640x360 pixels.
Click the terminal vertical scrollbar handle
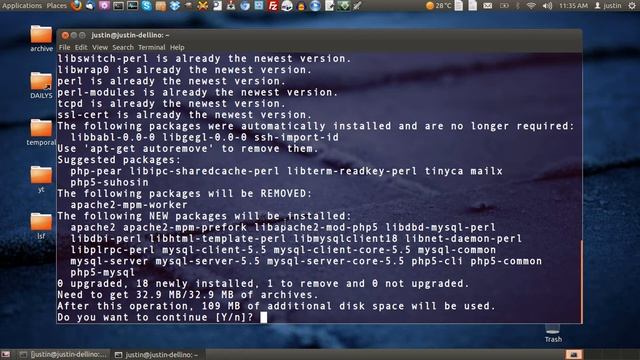pyautogui.click(x=581, y=281)
